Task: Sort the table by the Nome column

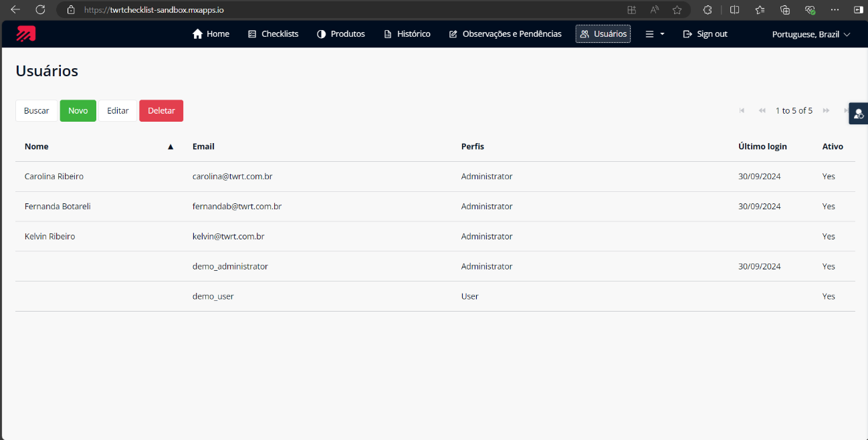Action: click(x=99, y=146)
